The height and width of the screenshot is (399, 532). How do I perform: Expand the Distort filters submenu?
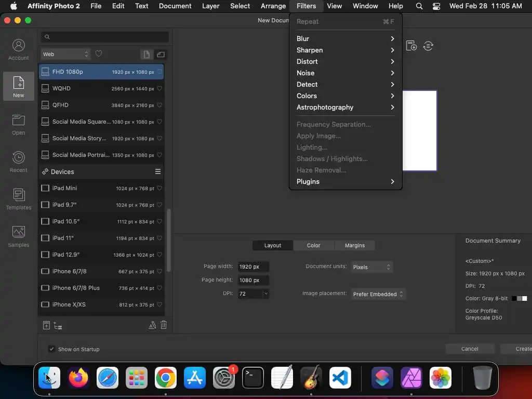click(x=345, y=61)
